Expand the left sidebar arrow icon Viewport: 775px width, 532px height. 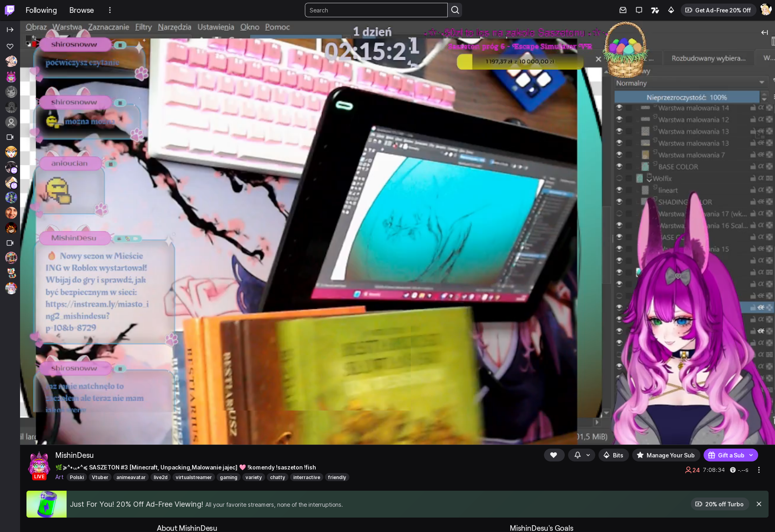point(10,30)
